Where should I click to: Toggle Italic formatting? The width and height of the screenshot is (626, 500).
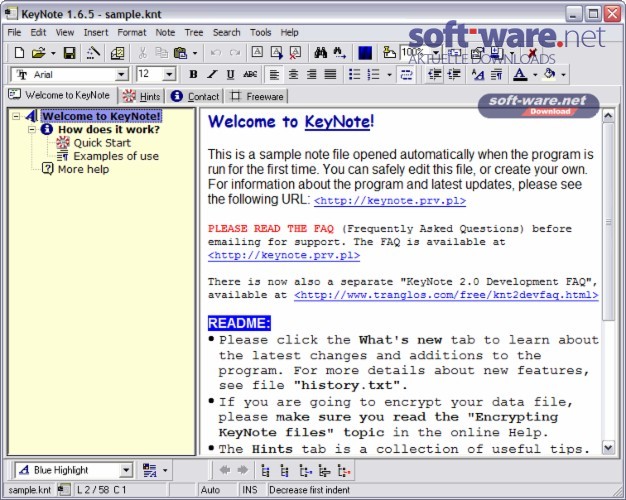[212, 75]
